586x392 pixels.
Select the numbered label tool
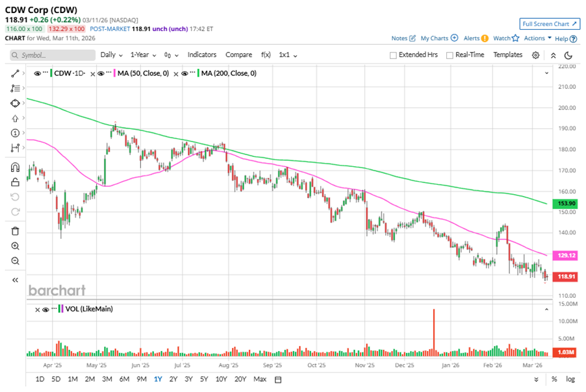click(x=15, y=133)
